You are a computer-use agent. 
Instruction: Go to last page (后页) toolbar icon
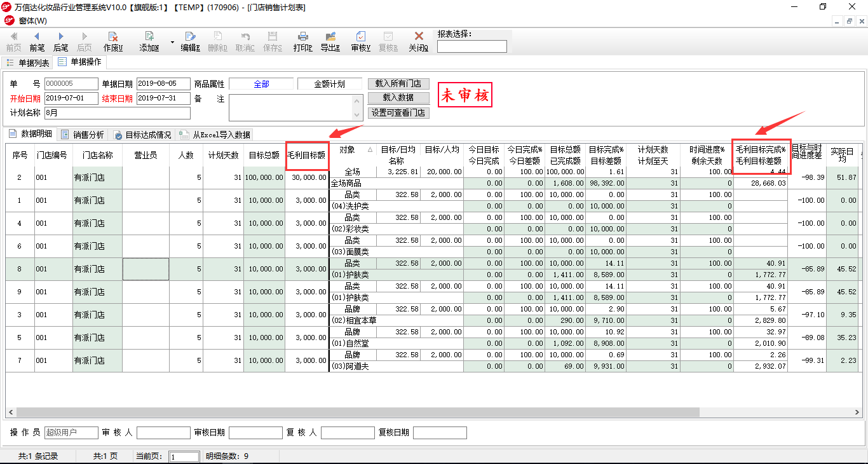point(84,41)
